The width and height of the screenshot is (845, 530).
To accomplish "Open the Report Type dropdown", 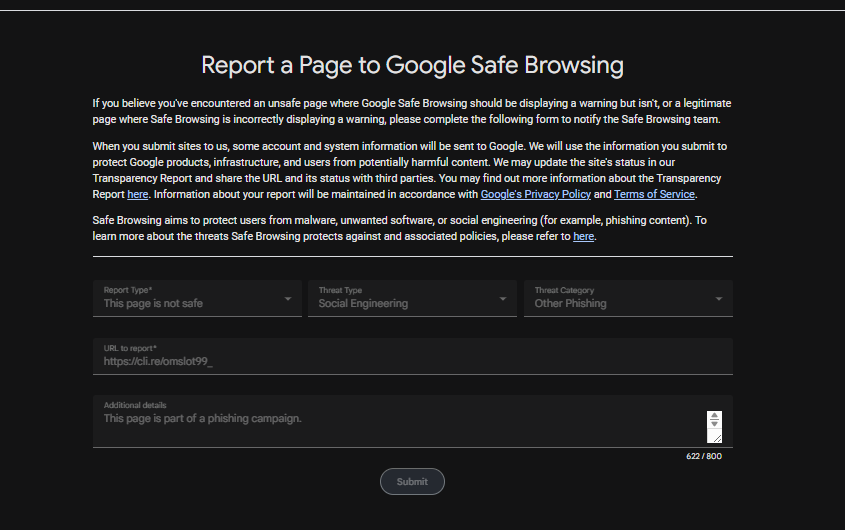I will pyautogui.click(x=197, y=298).
